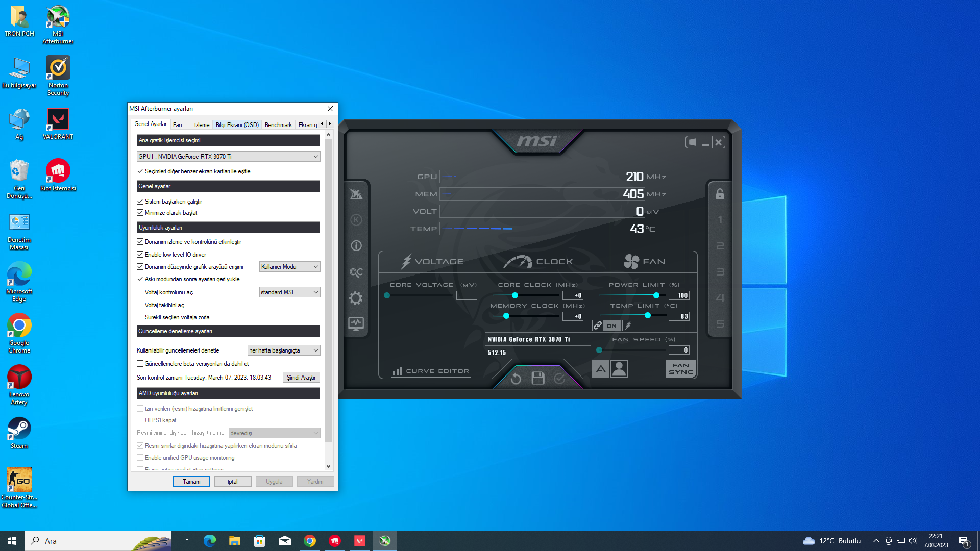Expand the 'her hafta başlangıçta' dropdown
980x551 pixels.
point(284,350)
